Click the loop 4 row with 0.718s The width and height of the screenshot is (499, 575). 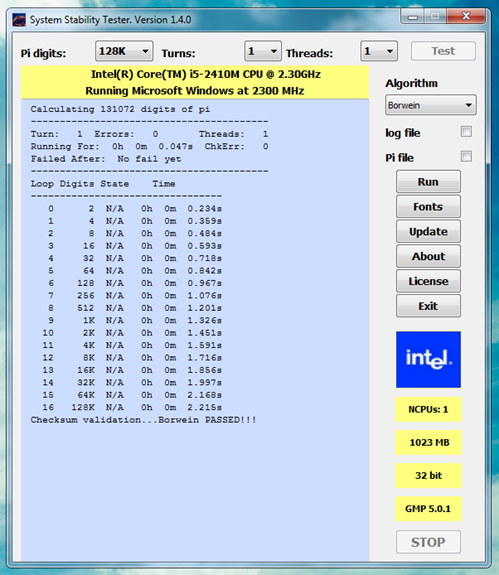pos(135,259)
